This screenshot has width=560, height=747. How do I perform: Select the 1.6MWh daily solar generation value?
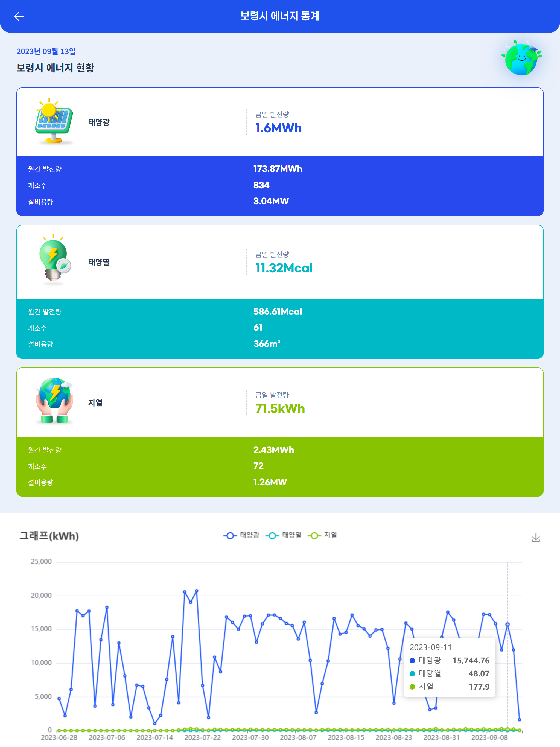pos(278,128)
